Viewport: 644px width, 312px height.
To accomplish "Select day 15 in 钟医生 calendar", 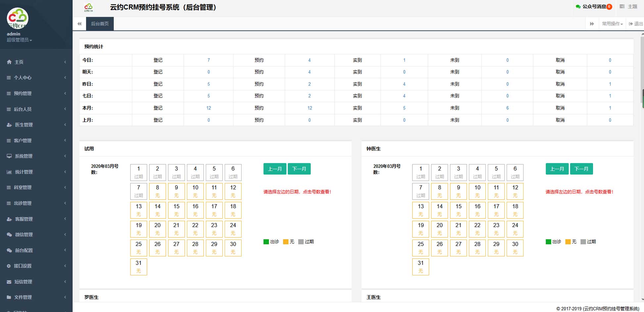I will click(x=458, y=210).
